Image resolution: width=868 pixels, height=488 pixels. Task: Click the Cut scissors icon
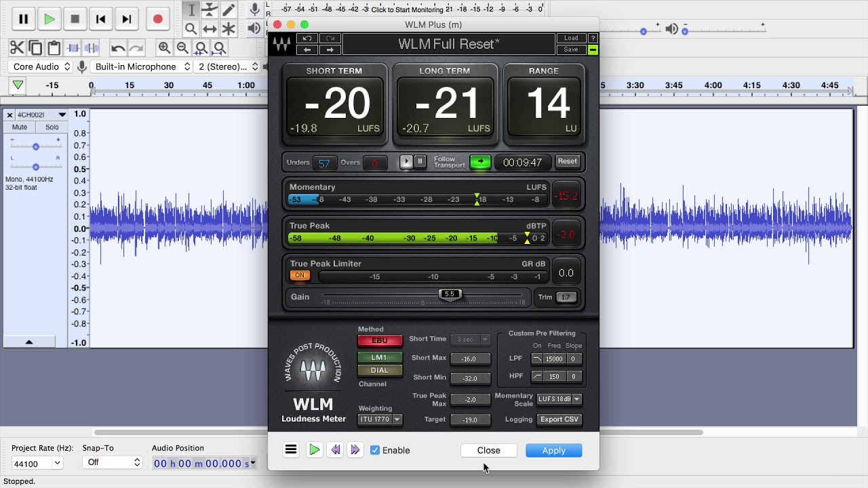(x=17, y=47)
